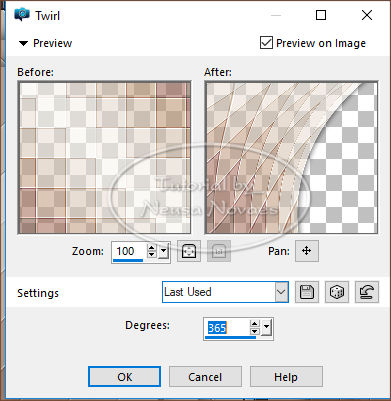The height and width of the screenshot is (401, 391).
Task: Click the Randomize parameters dice icon
Action: tap(337, 292)
